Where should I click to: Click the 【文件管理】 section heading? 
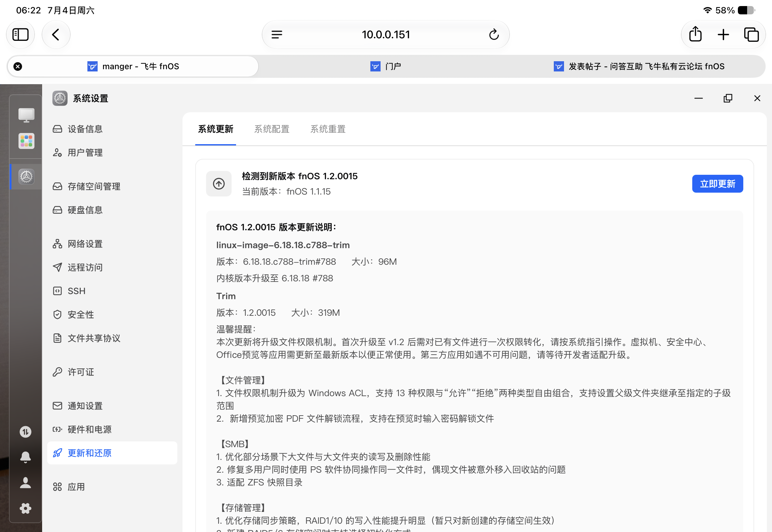(x=243, y=380)
